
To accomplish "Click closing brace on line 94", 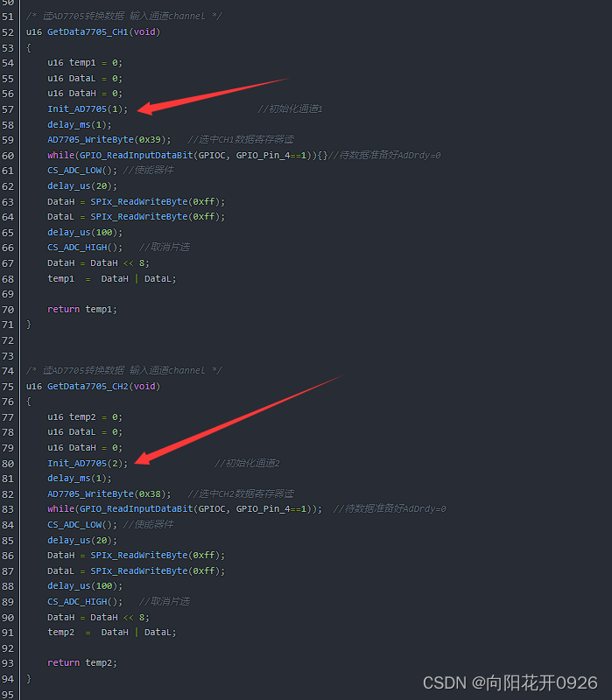I will [29, 679].
